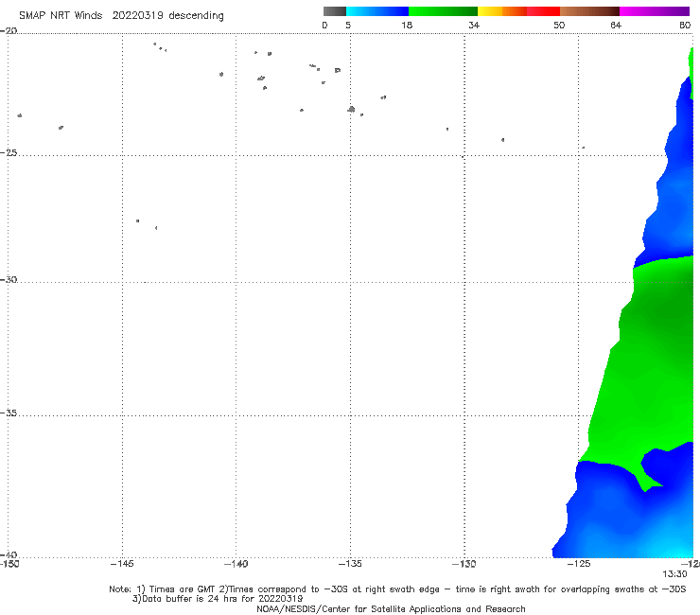Click the '-145' longitude axis label
Viewport: 700px width, 615px height.
[122, 564]
